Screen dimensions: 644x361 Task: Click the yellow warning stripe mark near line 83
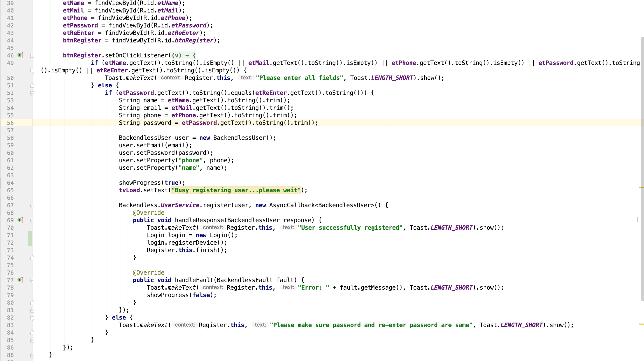click(x=641, y=324)
